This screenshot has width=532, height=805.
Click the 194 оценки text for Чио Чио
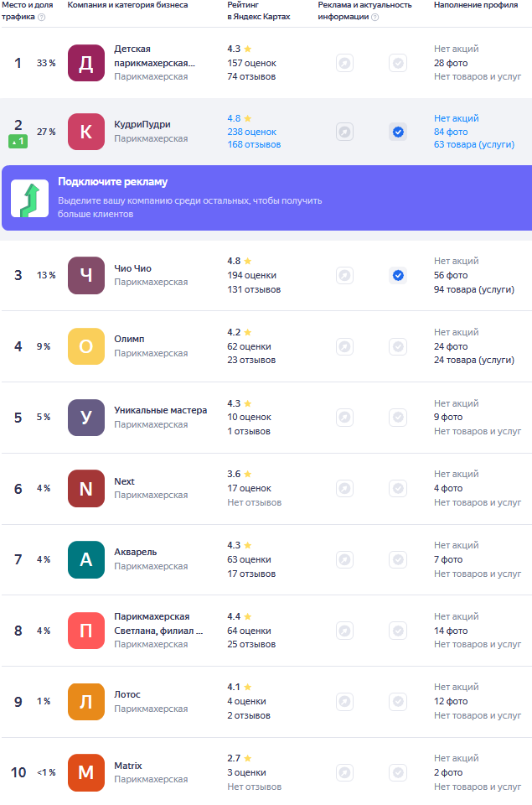click(252, 276)
